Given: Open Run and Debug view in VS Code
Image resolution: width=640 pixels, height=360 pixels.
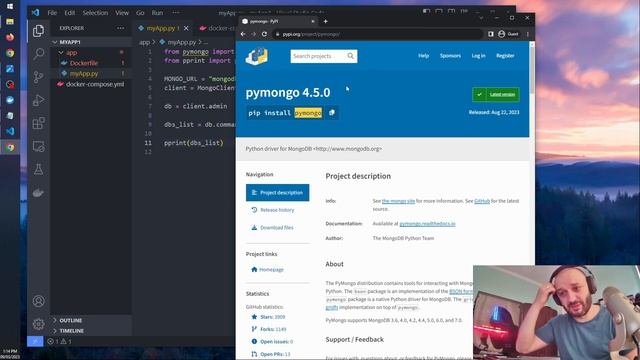Looking at the screenshot, I should point(38,100).
